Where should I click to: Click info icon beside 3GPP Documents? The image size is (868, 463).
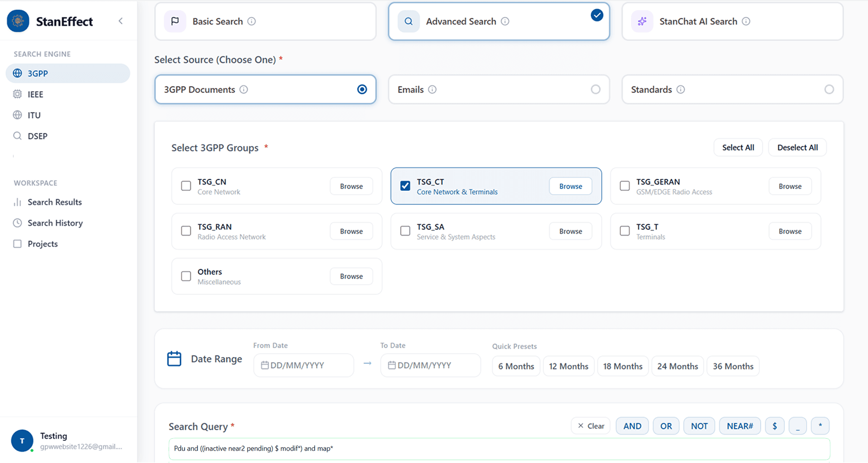244,89
